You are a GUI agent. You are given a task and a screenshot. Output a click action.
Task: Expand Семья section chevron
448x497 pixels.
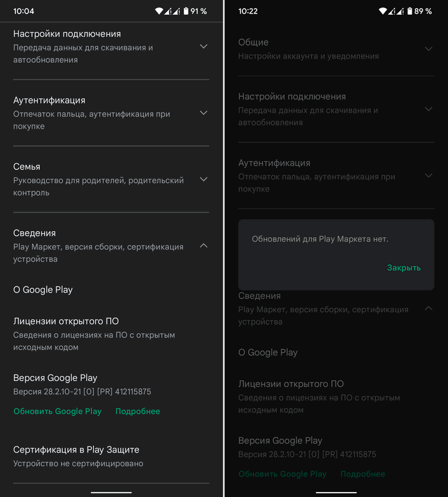pyautogui.click(x=204, y=179)
